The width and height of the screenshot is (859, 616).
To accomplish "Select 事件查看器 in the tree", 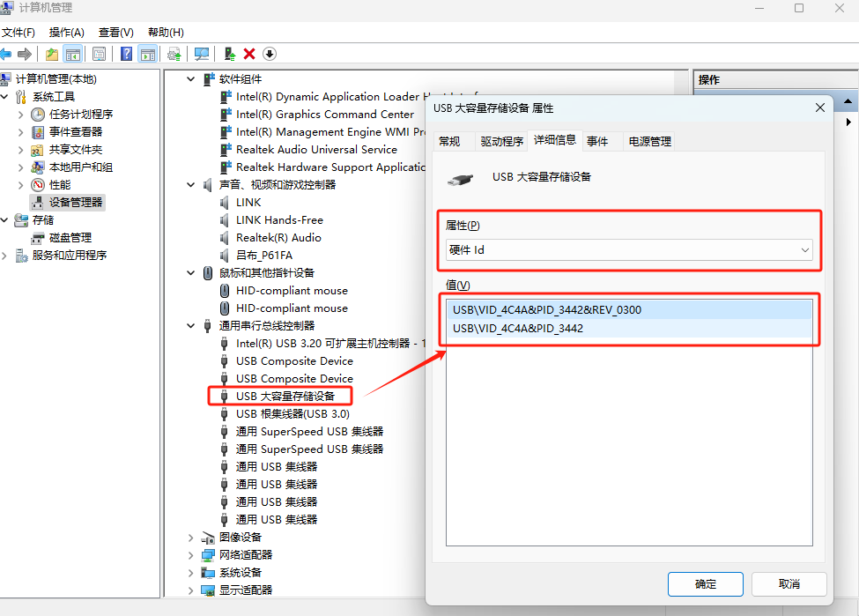I will coord(76,131).
